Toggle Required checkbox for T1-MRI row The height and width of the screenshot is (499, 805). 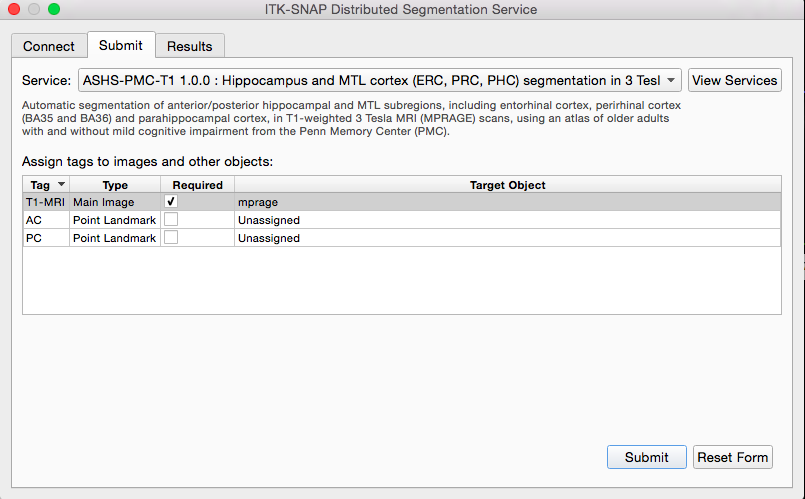(171, 202)
